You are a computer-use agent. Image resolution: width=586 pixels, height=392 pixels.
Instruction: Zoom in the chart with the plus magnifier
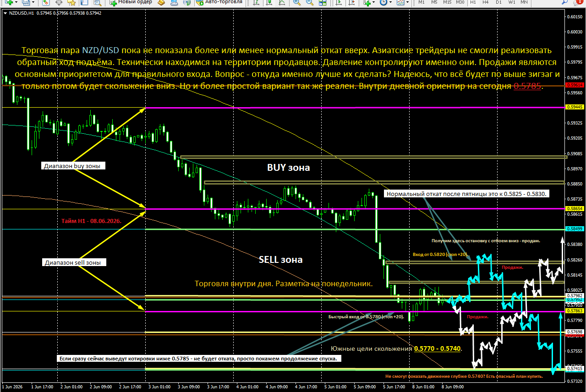point(296,2)
